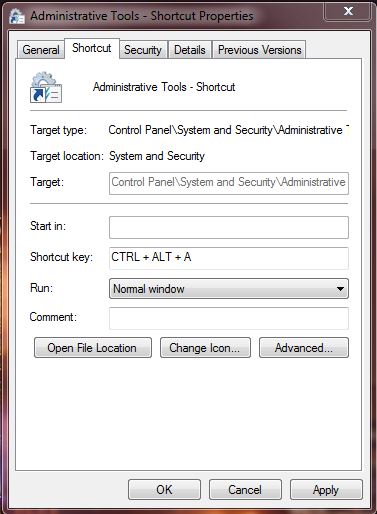Click the greyed-out Target field

229,183
